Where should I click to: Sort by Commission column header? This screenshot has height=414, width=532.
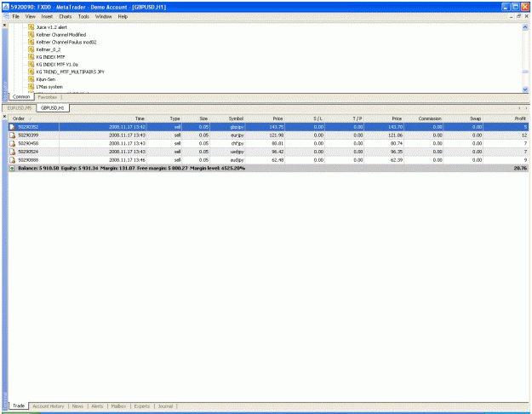(x=424, y=118)
